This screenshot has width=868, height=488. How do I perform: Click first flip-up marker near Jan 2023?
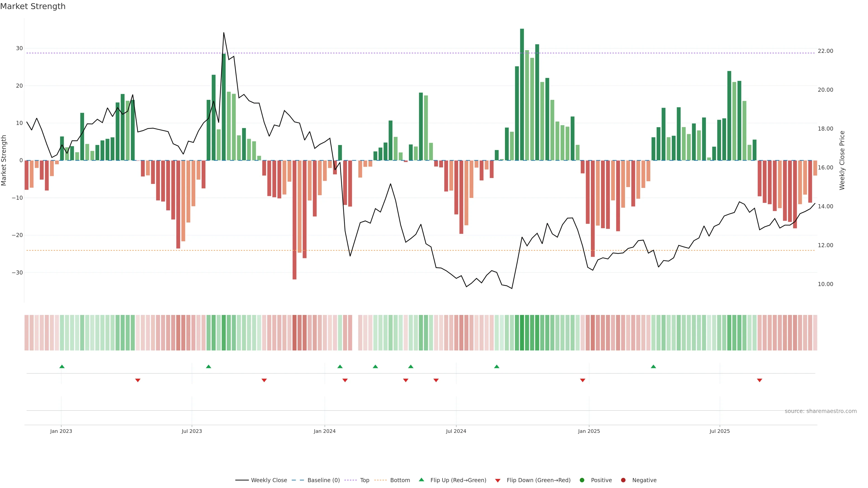point(62,366)
